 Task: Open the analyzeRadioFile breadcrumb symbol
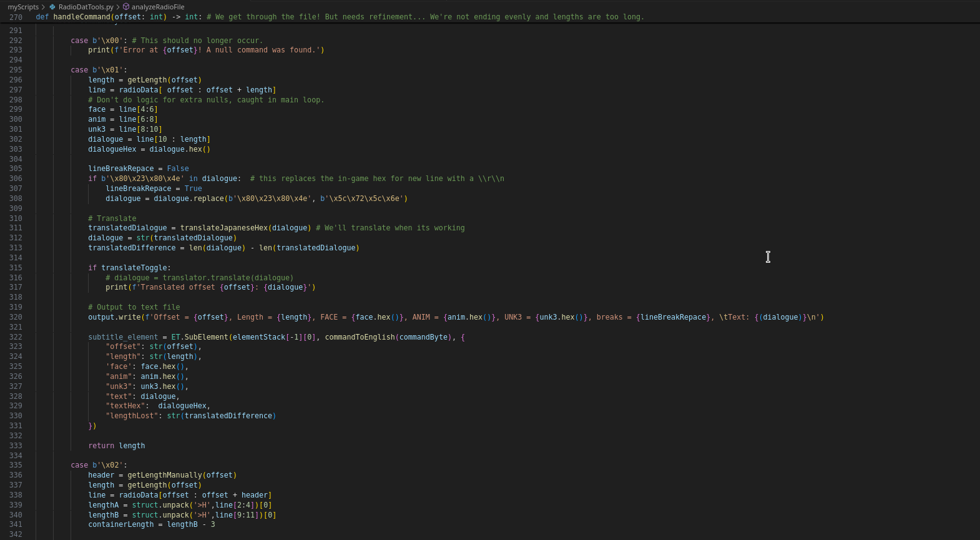pyautogui.click(x=157, y=7)
